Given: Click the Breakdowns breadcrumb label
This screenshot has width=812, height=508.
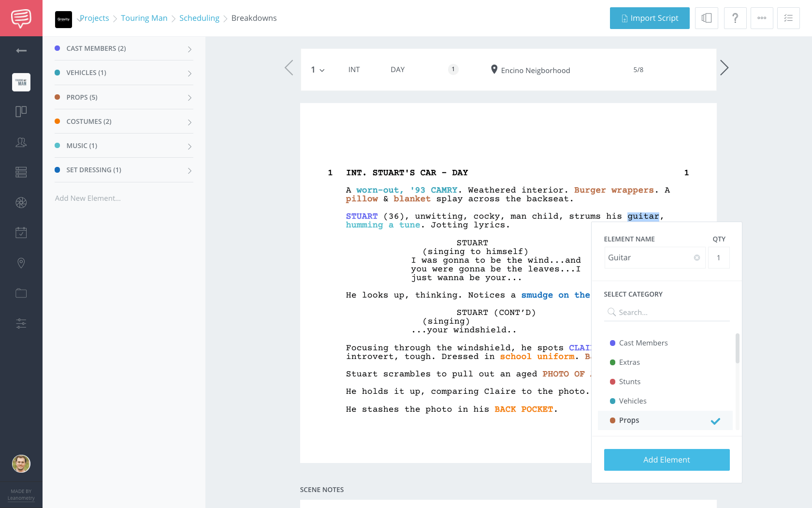Looking at the screenshot, I should pyautogui.click(x=254, y=18).
